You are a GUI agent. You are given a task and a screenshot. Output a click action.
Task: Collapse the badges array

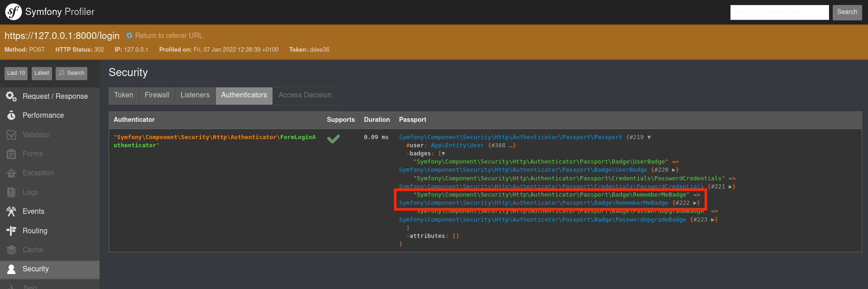coord(443,154)
